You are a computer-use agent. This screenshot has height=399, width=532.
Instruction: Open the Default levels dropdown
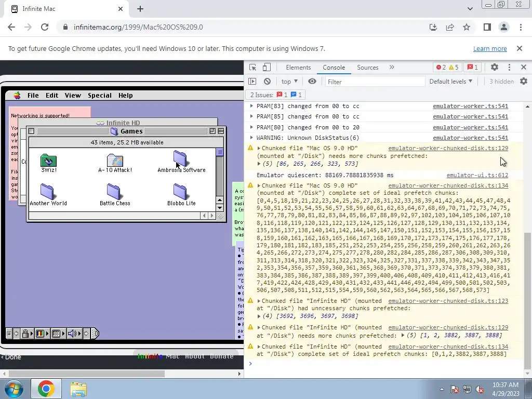[x=450, y=82]
